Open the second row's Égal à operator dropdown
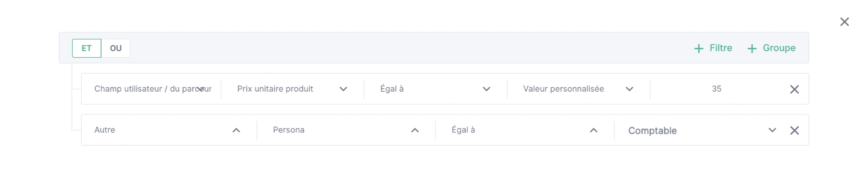 pos(525,130)
